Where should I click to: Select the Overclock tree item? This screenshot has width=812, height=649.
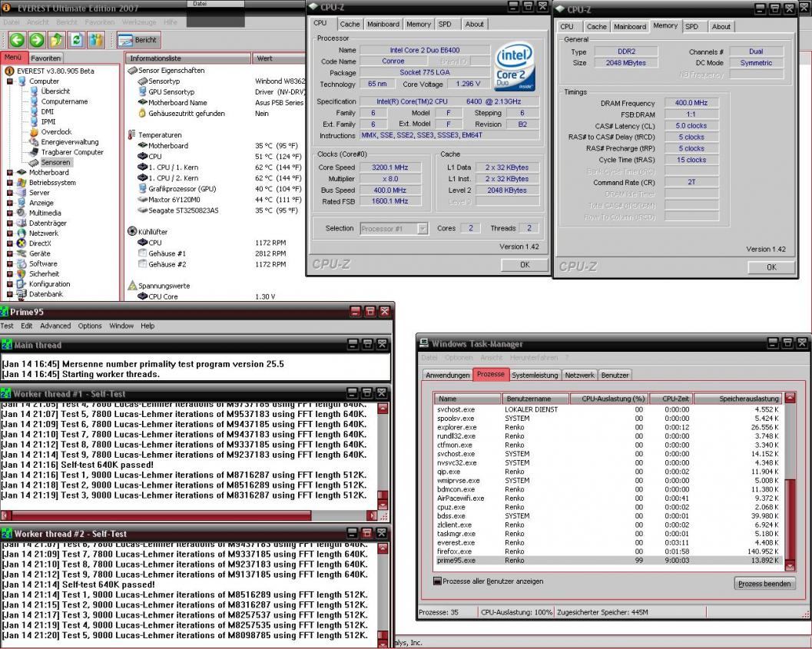(56, 132)
